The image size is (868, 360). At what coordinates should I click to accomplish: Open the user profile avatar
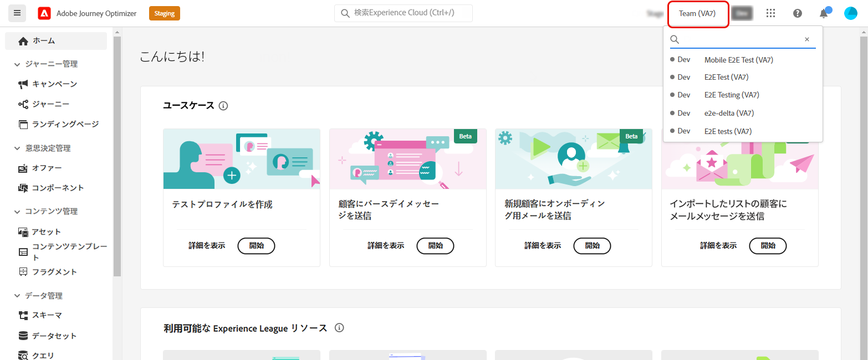(851, 13)
